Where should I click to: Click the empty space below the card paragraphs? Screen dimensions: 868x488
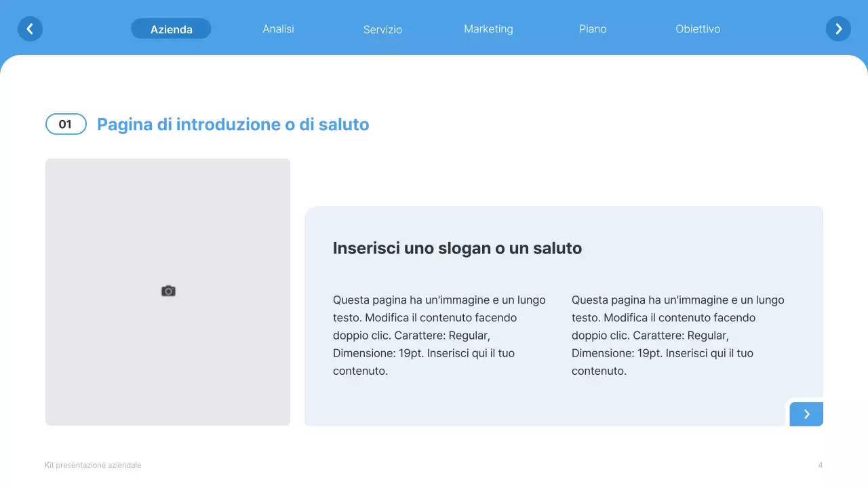coord(542,403)
